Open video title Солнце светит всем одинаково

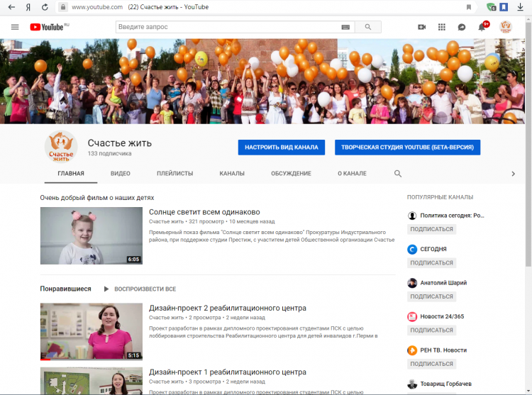[x=204, y=212]
